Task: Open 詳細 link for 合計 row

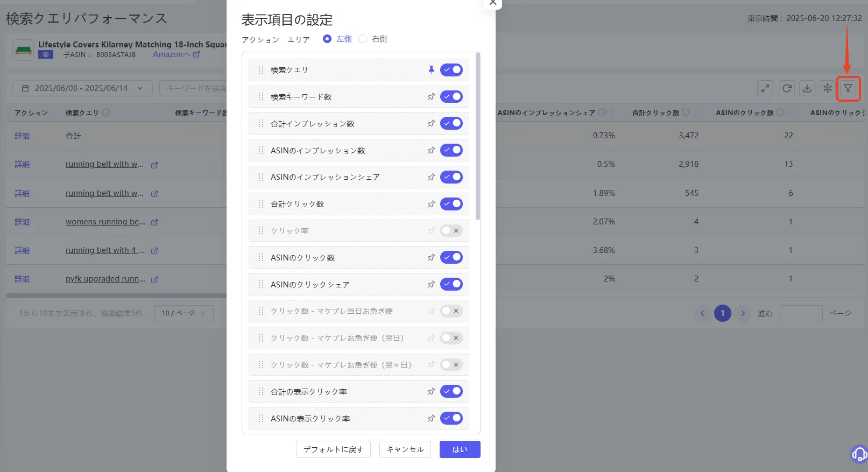Action: click(x=22, y=136)
